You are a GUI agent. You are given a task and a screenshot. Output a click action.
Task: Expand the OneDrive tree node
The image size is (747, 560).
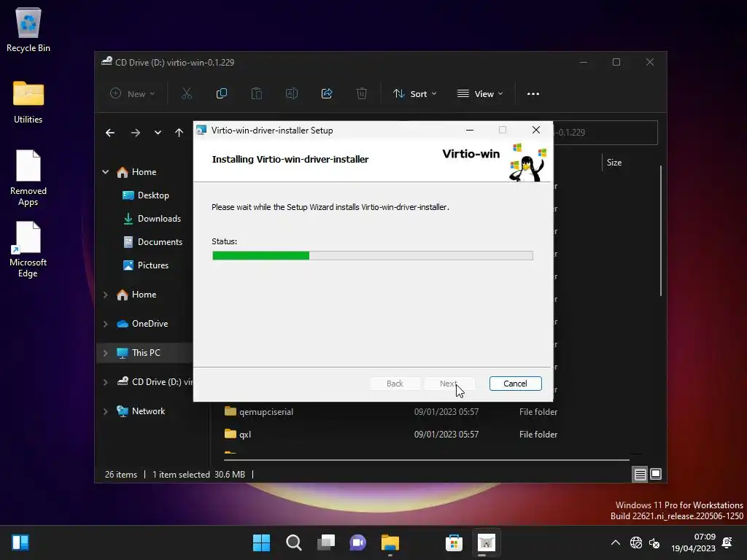pos(105,324)
